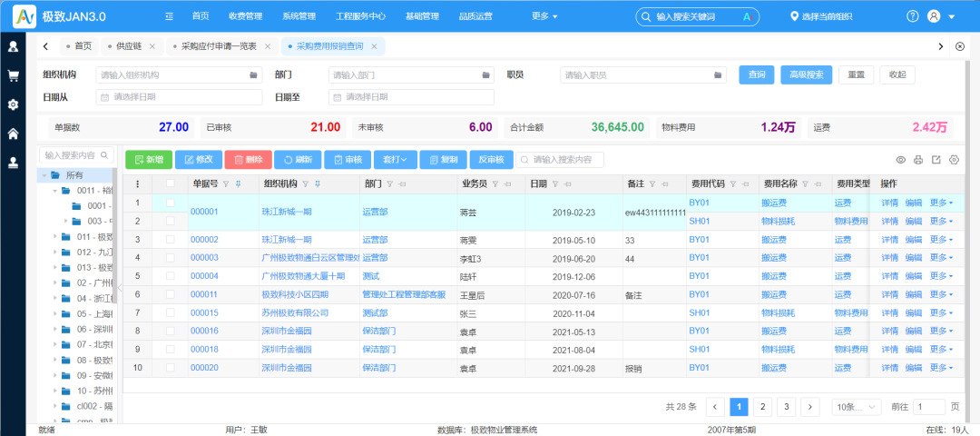Check the checkbox for row 5
Image resolution: width=980 pixels, height=436 pixels.
(x=170, y=276)
